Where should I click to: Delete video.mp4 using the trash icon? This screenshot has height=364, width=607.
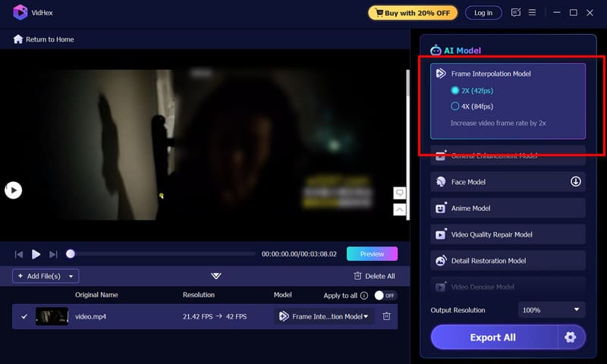point(386,316)
